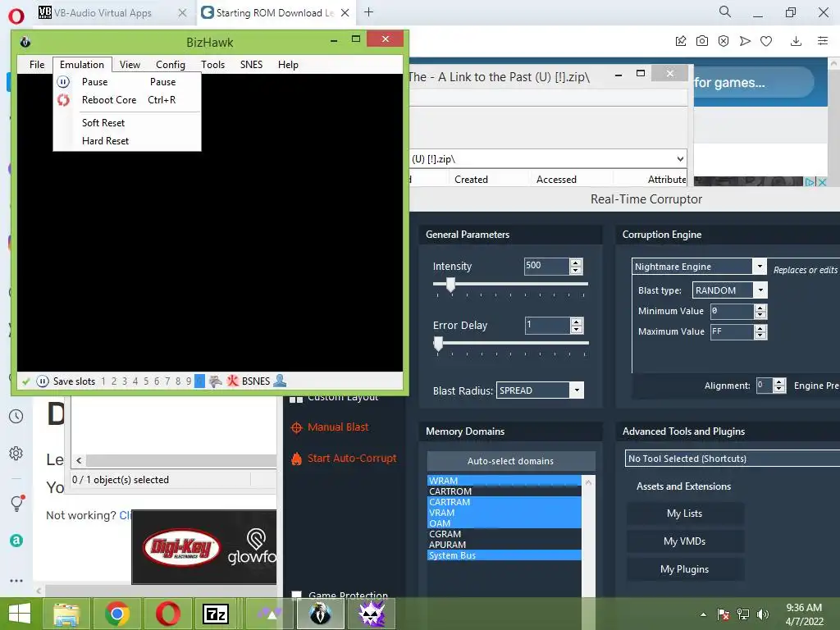Open a new Opera tab
Screen dimensions: 840x630
point(368,11)
